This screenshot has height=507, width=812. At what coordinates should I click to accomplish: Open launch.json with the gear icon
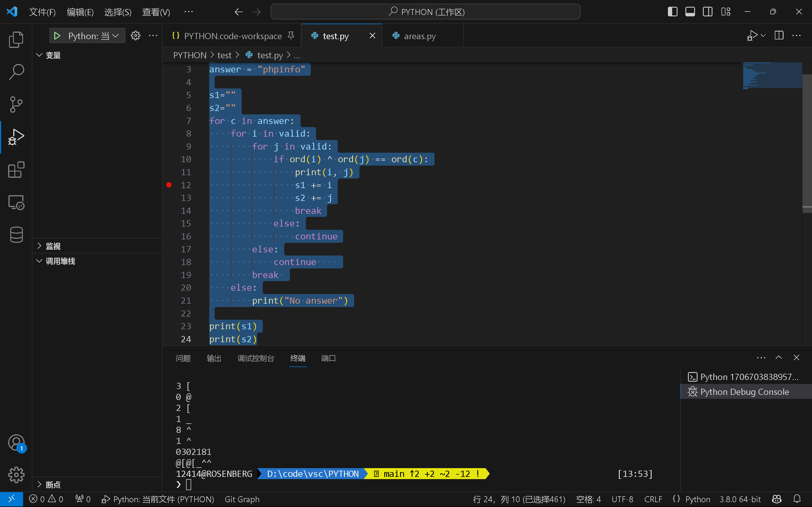click(136, 36)
